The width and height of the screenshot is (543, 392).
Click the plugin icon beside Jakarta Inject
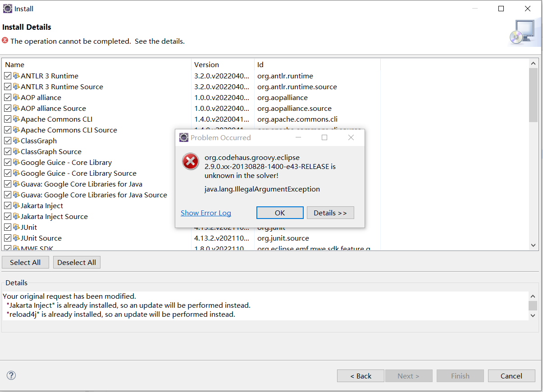[16, 205]
